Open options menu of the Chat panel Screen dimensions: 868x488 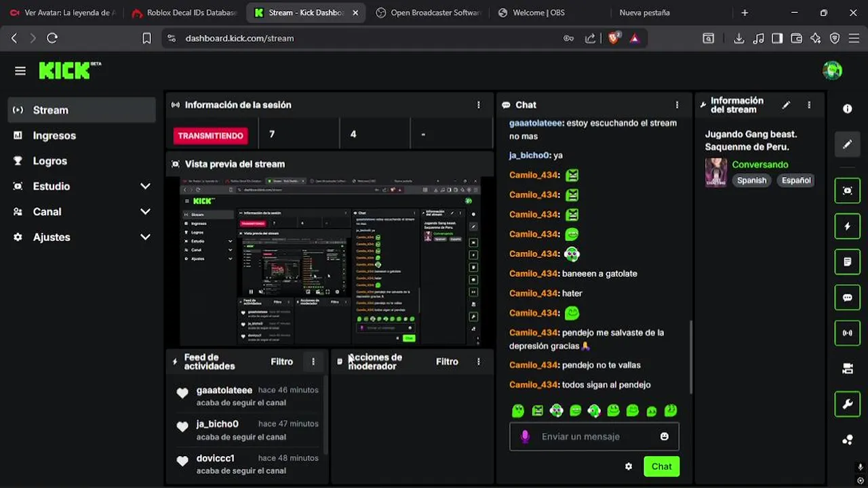(x=677, y=105)
